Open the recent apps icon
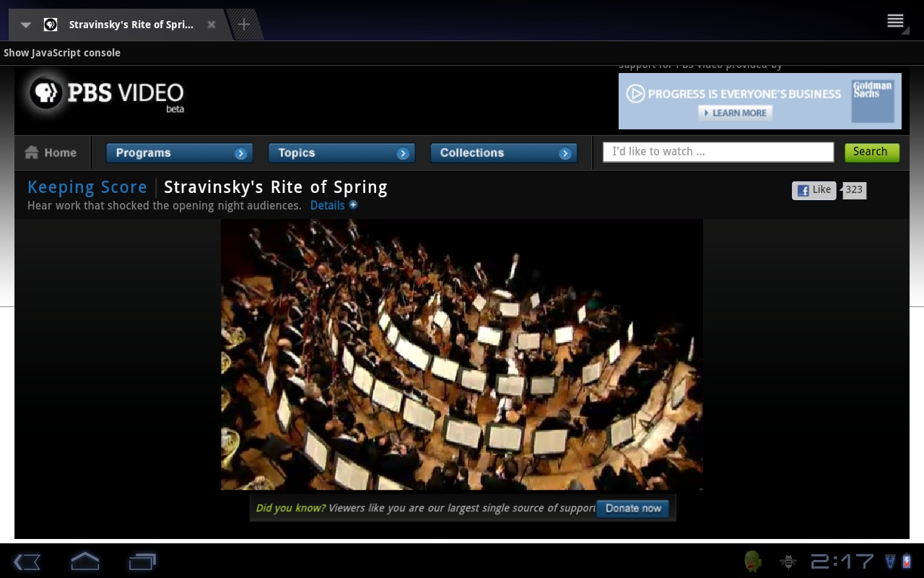924x578 pixels. [x=142, y=561]
